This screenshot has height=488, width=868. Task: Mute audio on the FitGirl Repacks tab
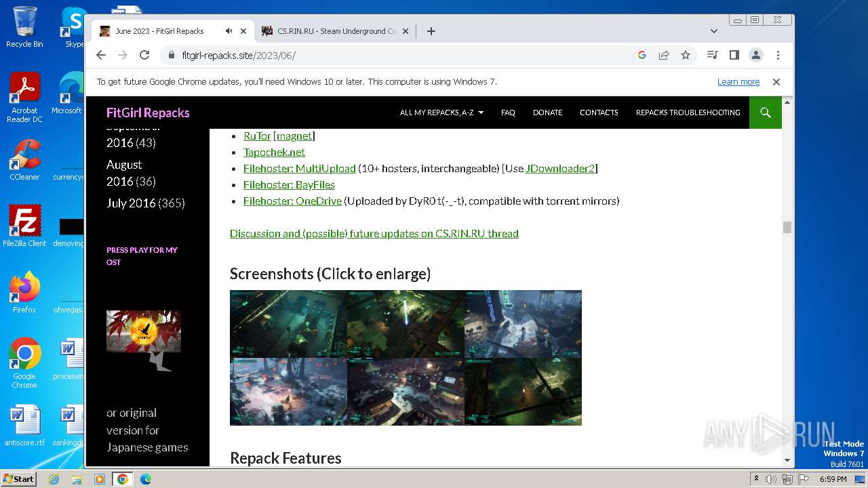coord(229,31)
